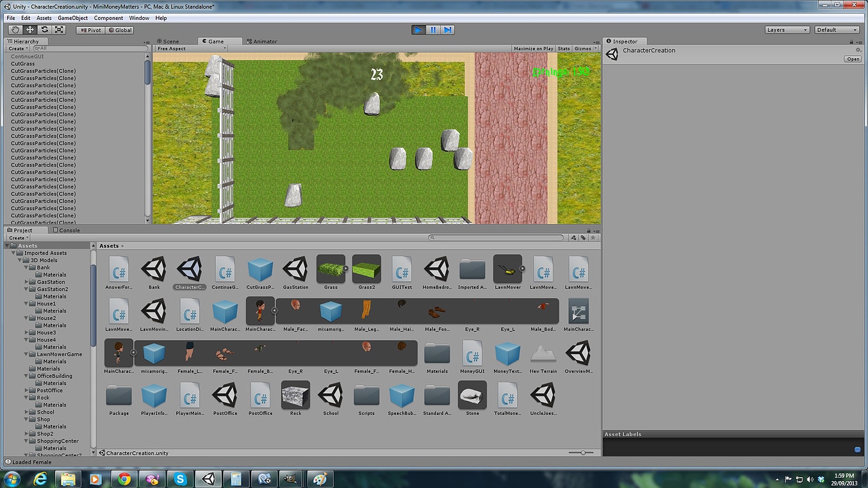Open the Hierarchy Create dropdown
This screenshot has height=488, width=868.
pyautogui.click(x=18, y=49)
